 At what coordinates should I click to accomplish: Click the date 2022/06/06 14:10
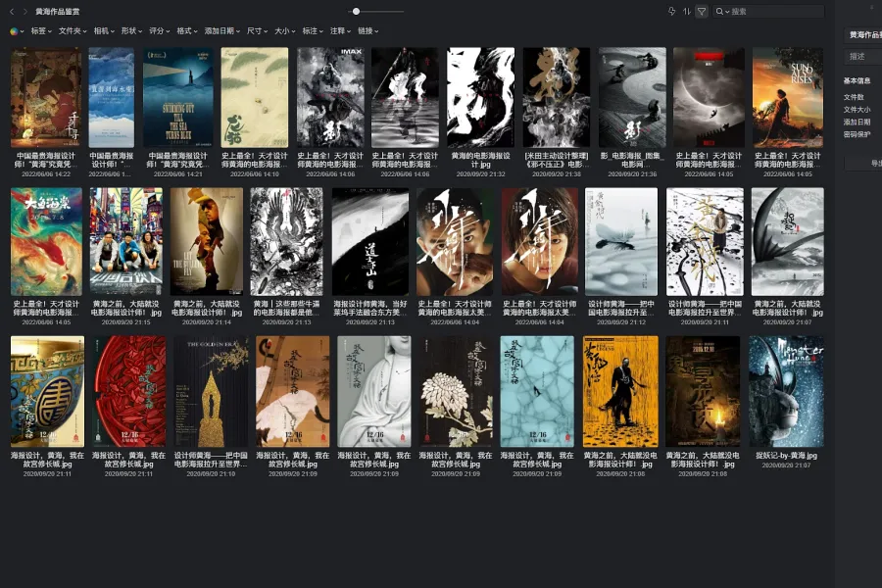[x=254, y=174]
